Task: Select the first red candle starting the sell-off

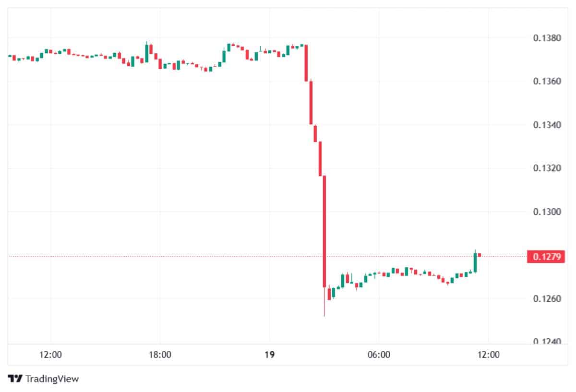Action: (x=306, y=62)
